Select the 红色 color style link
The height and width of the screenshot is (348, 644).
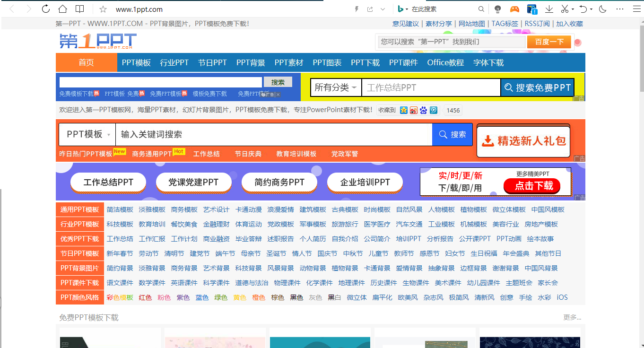pyautogui.click(x=145, y=297)
